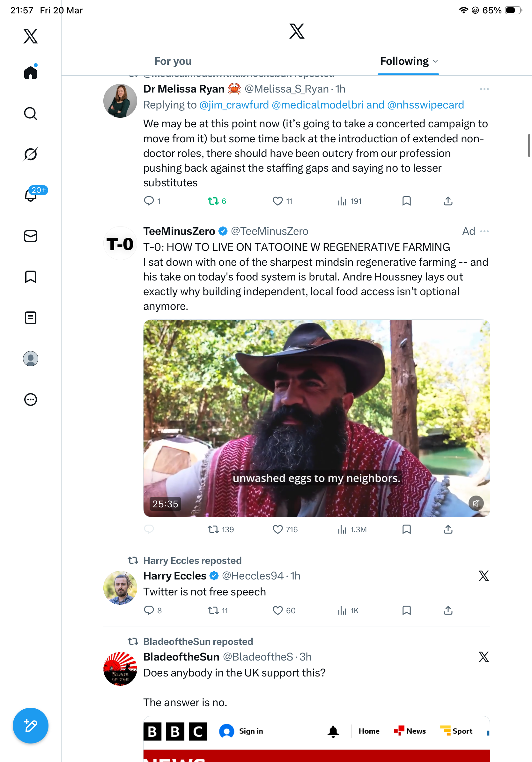Open the @jim_crawfurd profile link

[234, 105]
